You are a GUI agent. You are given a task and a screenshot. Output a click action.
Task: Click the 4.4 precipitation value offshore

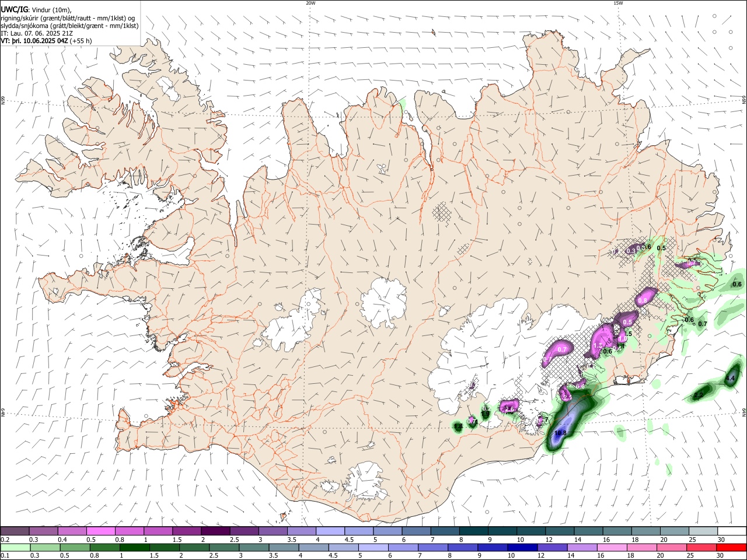[x=729, y=379]
